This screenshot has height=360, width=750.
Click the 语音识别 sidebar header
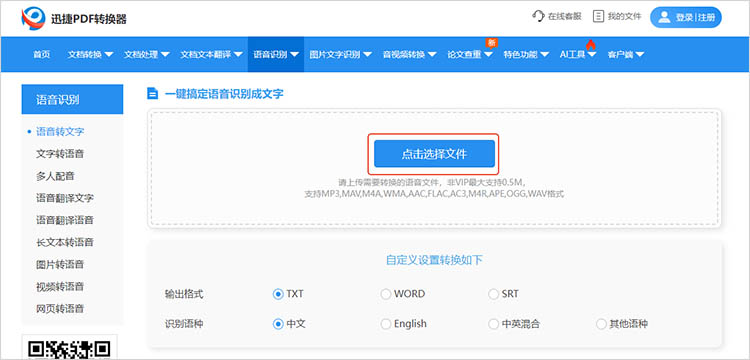tap(72, 99)
